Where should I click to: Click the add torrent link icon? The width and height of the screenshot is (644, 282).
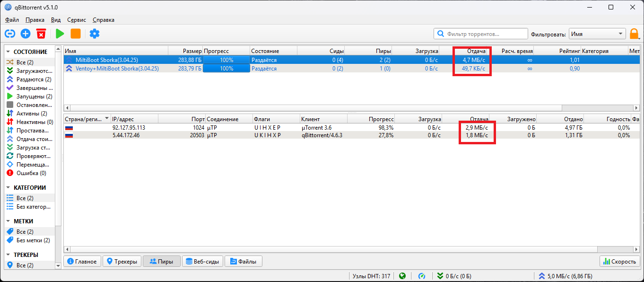click(x=10, y=34)
